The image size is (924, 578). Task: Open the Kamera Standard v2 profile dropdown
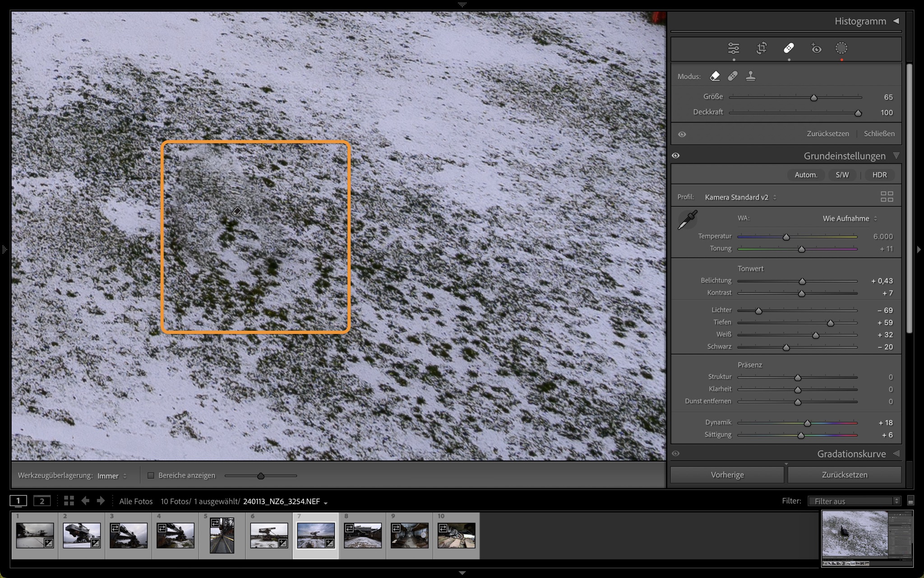click(x=740, y=197)
